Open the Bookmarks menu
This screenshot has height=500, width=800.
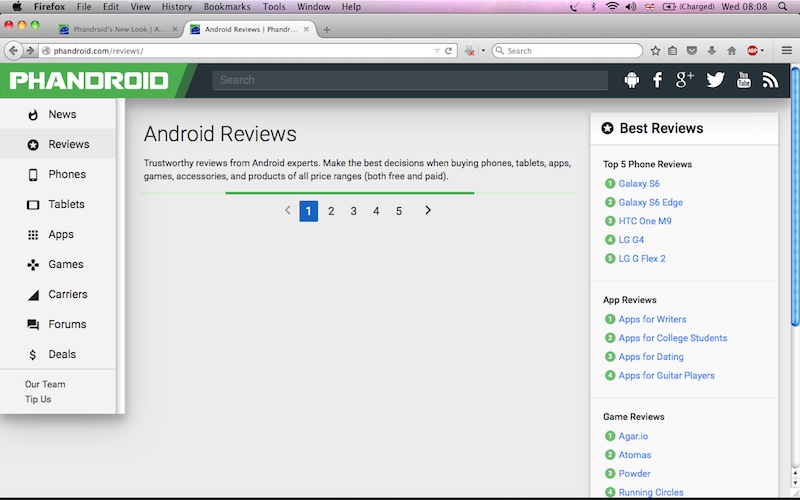pos(226,7)
